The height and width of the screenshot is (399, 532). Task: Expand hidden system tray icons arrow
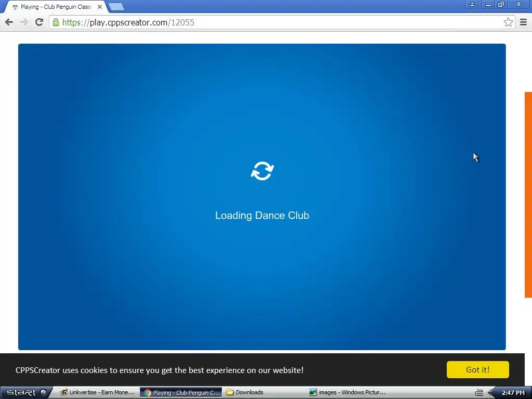tap(490, 393)
